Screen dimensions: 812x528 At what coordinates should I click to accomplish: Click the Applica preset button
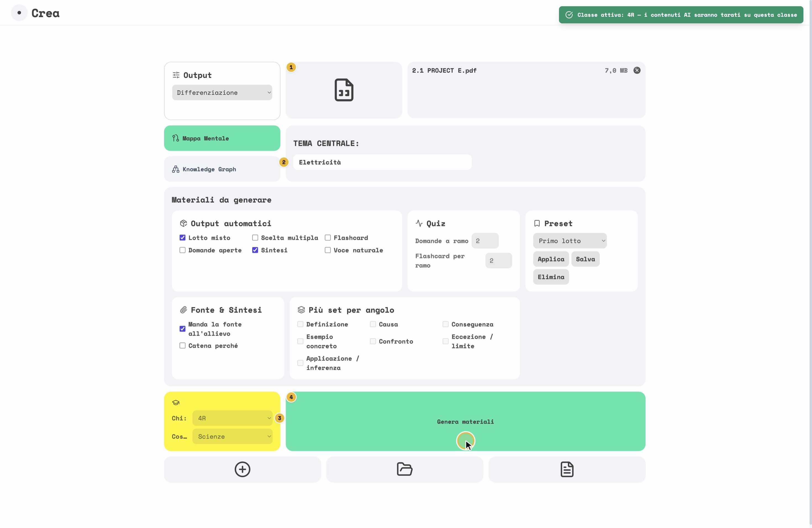coord(551,259)
